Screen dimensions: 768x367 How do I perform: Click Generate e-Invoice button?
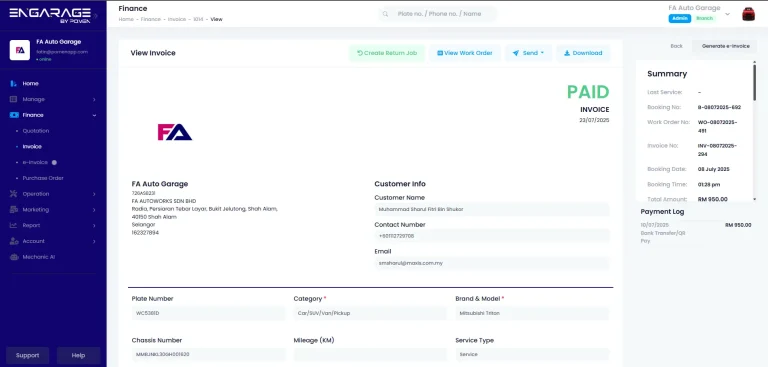(725, 46)
